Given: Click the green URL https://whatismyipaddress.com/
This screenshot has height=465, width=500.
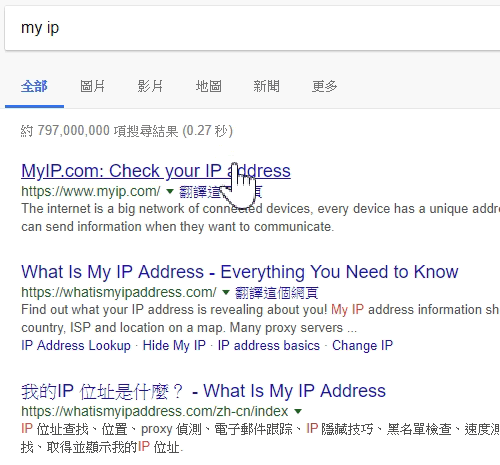Looking at the screenshot, I should 119,292.
